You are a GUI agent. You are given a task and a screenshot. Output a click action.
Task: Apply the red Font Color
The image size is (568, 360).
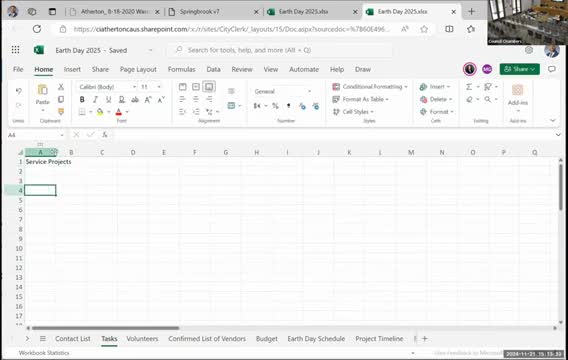(x=118, y=112)
